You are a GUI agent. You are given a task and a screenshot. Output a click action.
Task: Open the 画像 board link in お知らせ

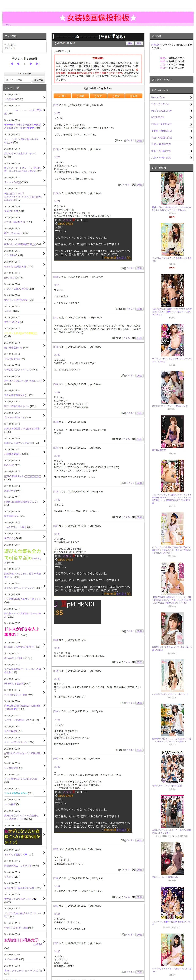coord(163,58)
